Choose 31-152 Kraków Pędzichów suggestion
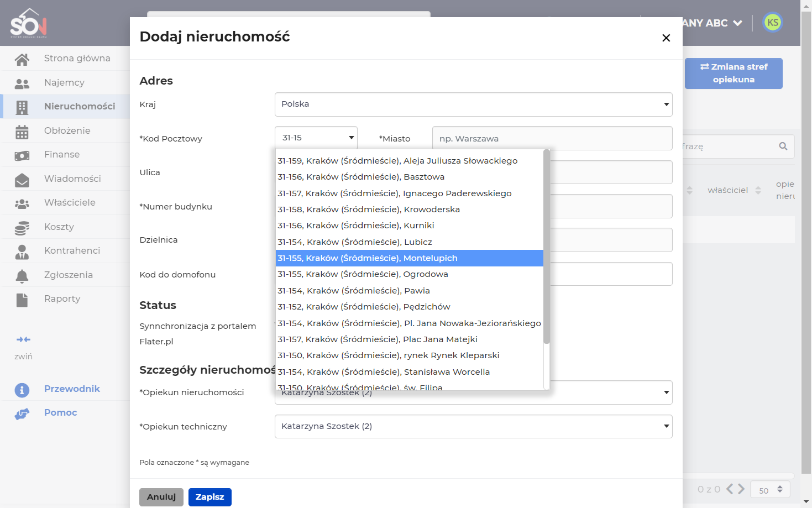The width and height of the screenshot is (812, 508). [x=410, y=307]
